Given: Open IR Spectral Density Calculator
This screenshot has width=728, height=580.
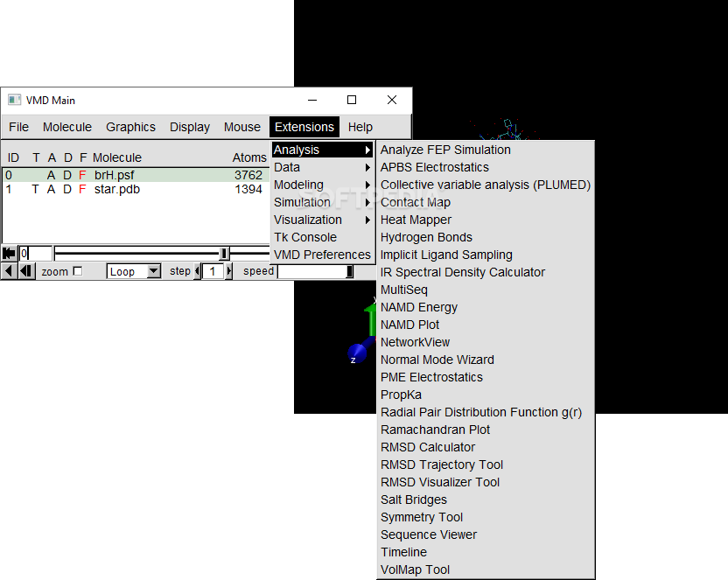Looking at the screenshot, I should point(485,272).
